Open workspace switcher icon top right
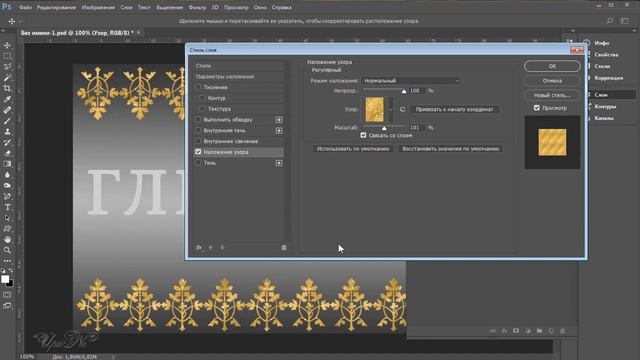The height and width of the screenshot is (360, 640). [x=624, y=21]
